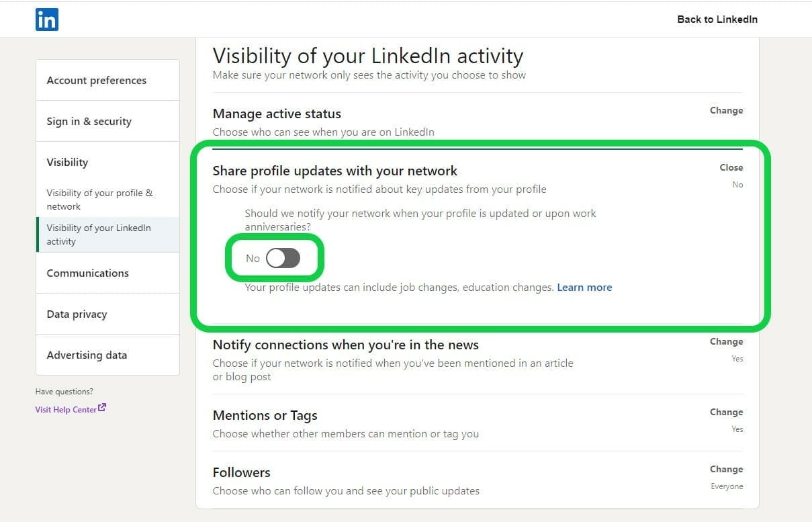Switch to the Communications settings tab
The height and width of the screenshot is (522, 812).
tap(87, 273)
